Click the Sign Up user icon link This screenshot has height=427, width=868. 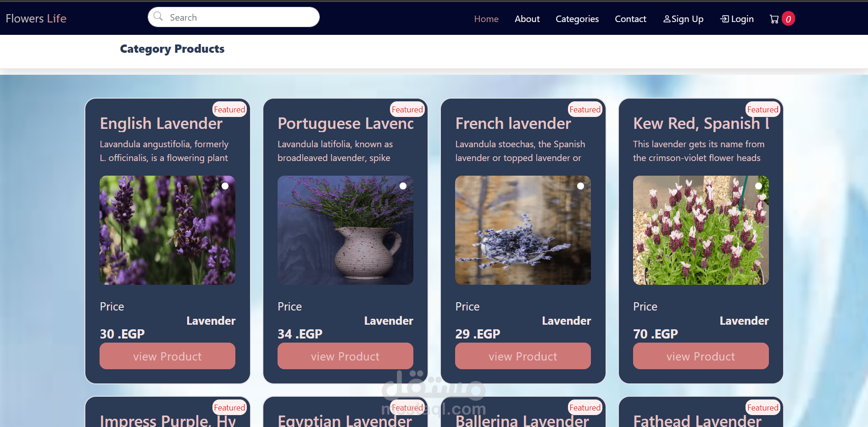(683, 19)
